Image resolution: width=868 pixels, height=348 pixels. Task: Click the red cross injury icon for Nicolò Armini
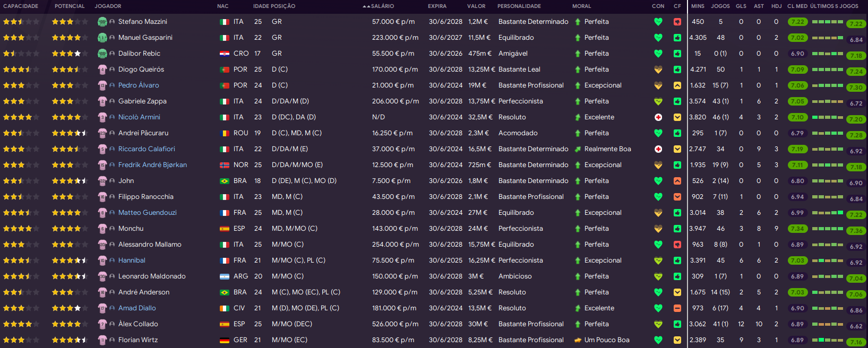[658, 117]
